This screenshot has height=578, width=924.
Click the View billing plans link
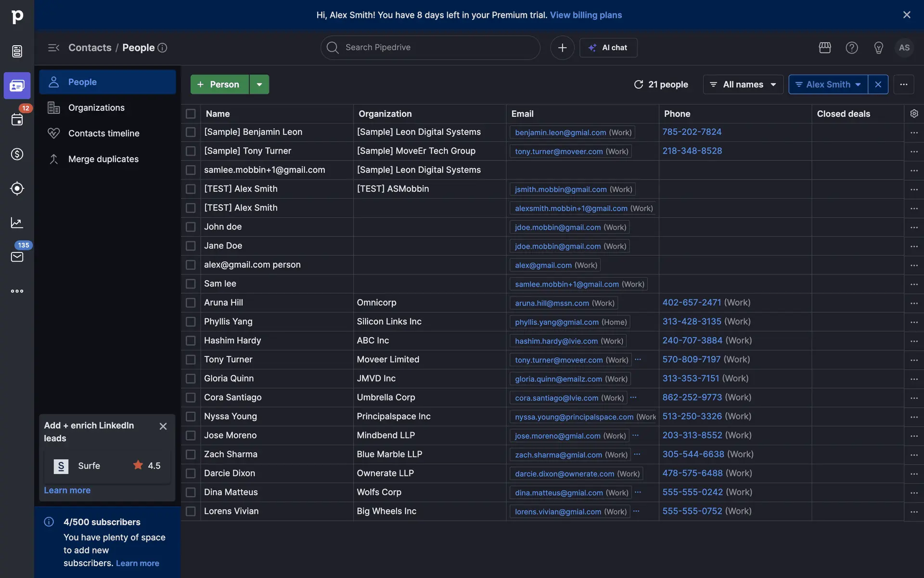tap(586, 15)
